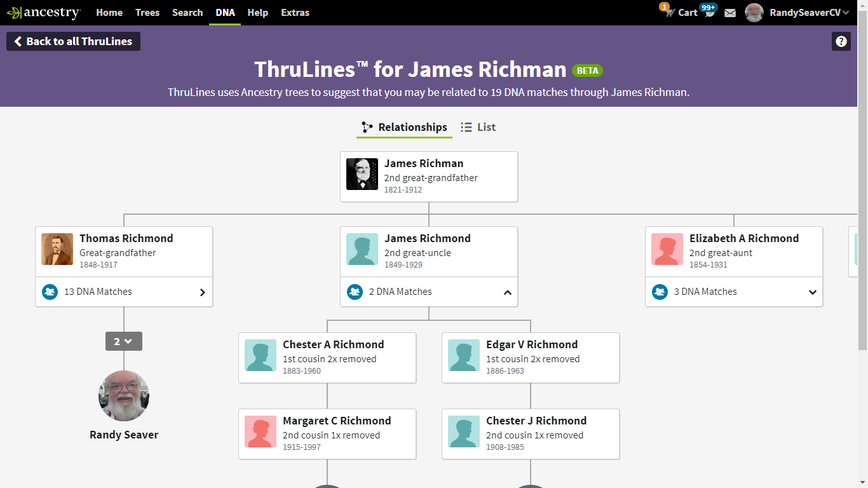Open the Trees menu
The height and width of the screenshot is (488, 868).
[x=147, y=13]
